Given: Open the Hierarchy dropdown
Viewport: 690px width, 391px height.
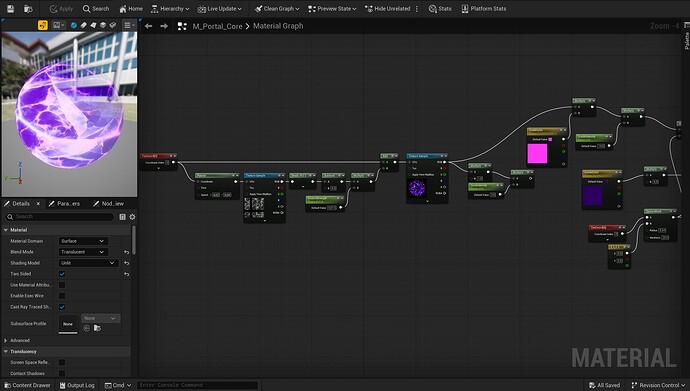Looking at the screenshot, I should point(170,8).
